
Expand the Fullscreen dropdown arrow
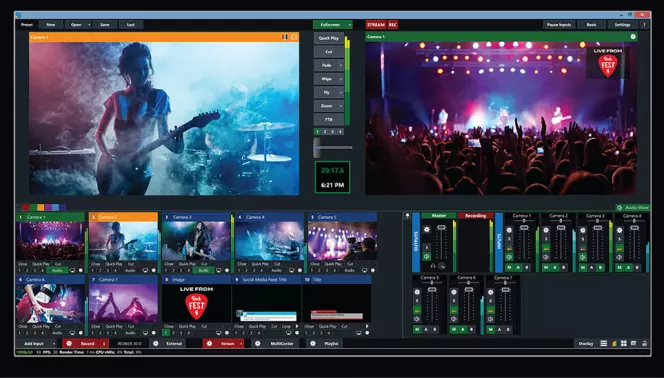350,25
